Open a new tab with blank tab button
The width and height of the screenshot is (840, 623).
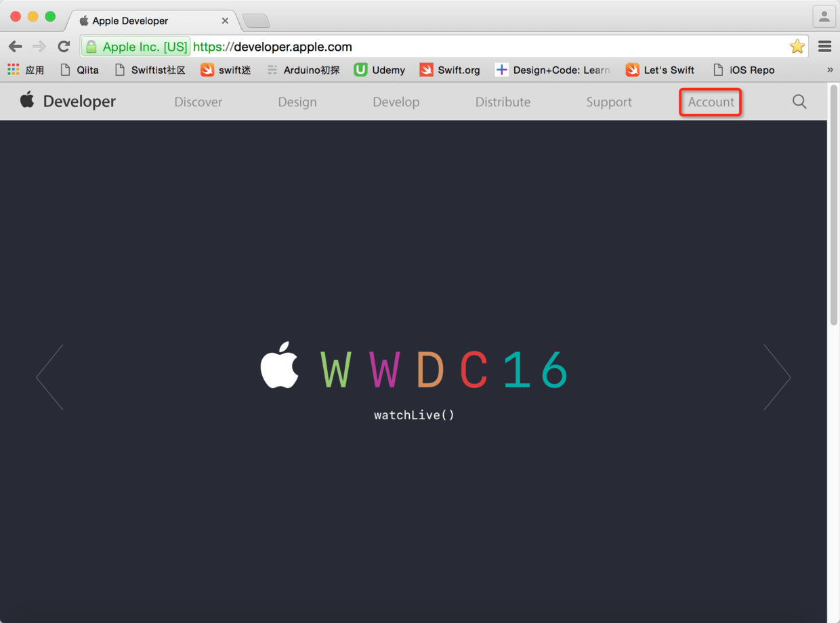pyautogui.click(x=256, y=21)
